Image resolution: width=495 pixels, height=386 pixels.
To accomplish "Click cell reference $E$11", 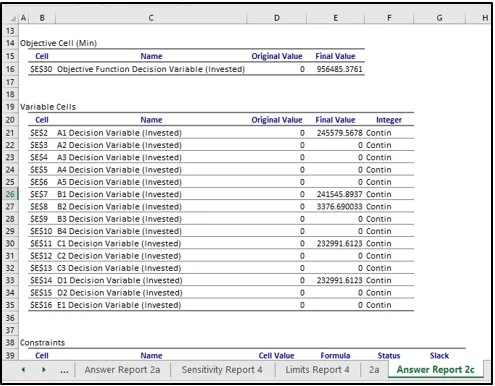I will [x=41, y=243].
